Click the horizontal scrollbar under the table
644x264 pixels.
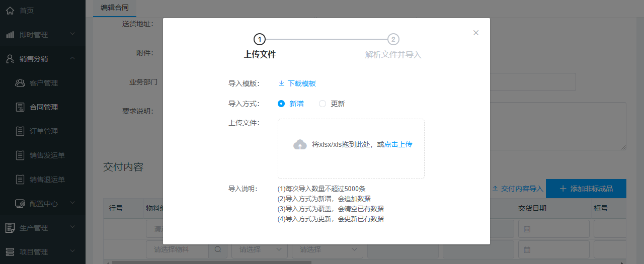212,262
